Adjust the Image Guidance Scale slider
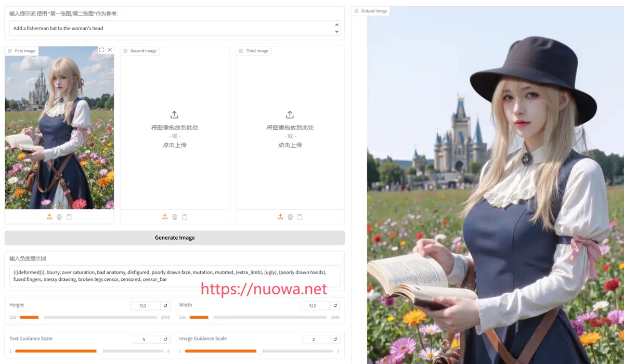Viewport: 624px width, 364px height. point(259,351)
